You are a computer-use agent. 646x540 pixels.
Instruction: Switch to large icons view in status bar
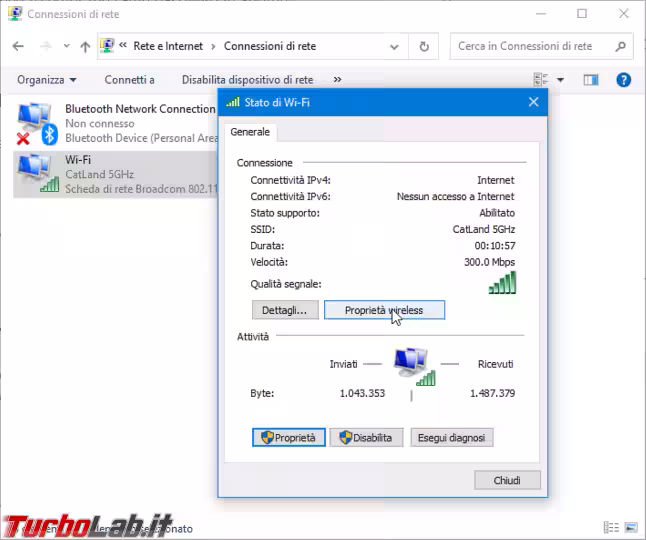631,527
